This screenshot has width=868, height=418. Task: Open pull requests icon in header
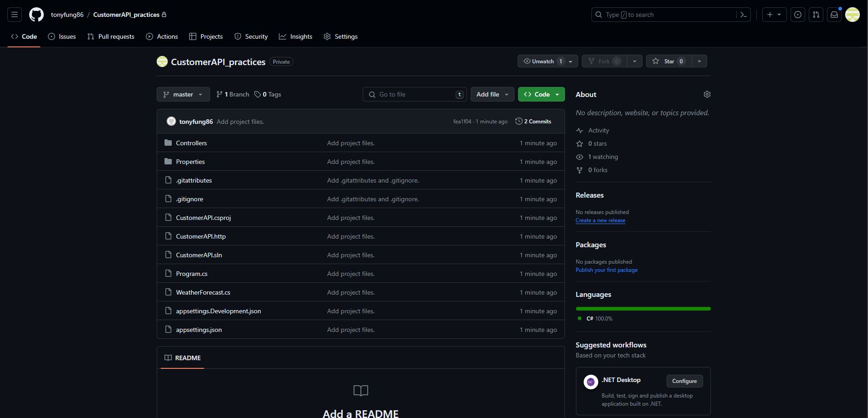(816, 15)
